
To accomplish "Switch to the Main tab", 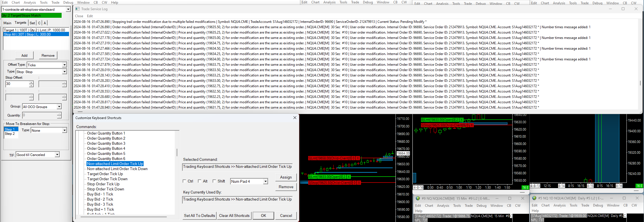I will [x=7, y=23].
